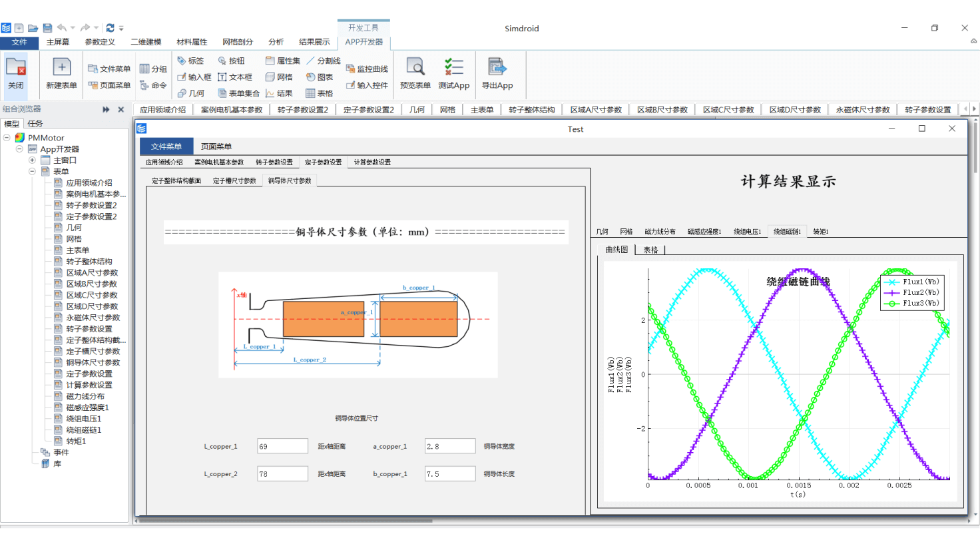Insert a 文本框 text box control
The image size is (980, 548).
pyautogui.click(x=235, y=77)
